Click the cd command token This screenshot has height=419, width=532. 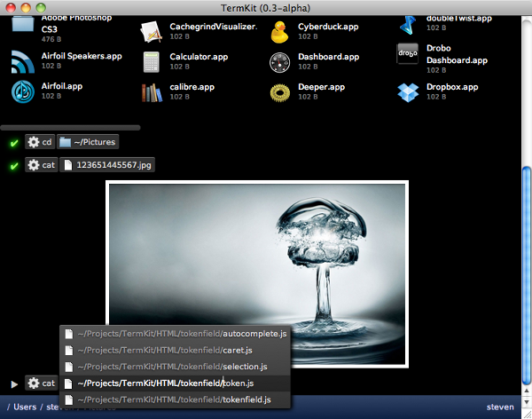[x=40, y=142]
